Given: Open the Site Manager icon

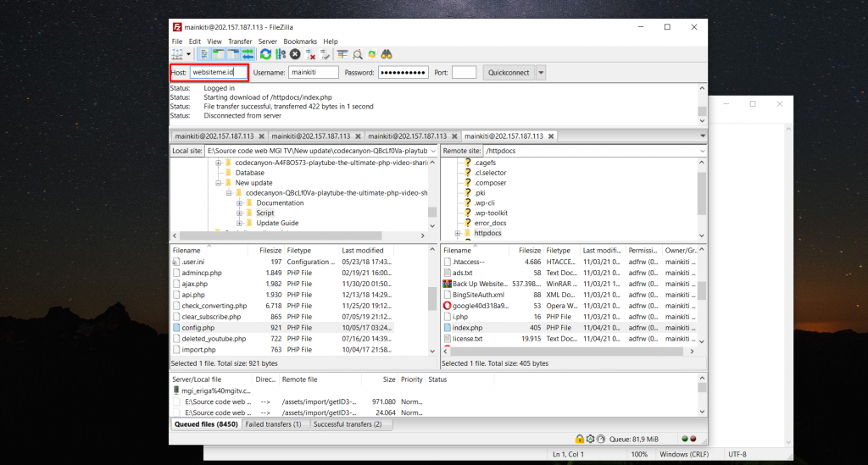Looking at the screenshot, I should pos(177,54).
